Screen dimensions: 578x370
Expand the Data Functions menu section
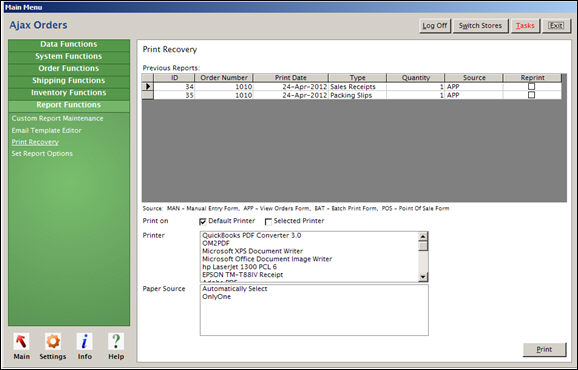click(x=69, y=44)
